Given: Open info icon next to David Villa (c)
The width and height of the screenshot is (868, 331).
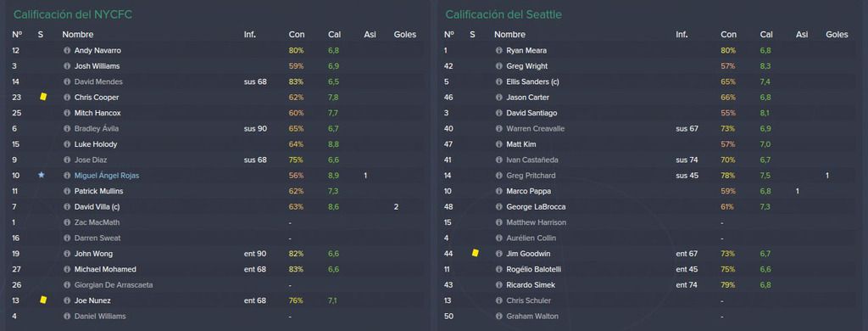Looking at the screenshot, I should pos(68,207).
